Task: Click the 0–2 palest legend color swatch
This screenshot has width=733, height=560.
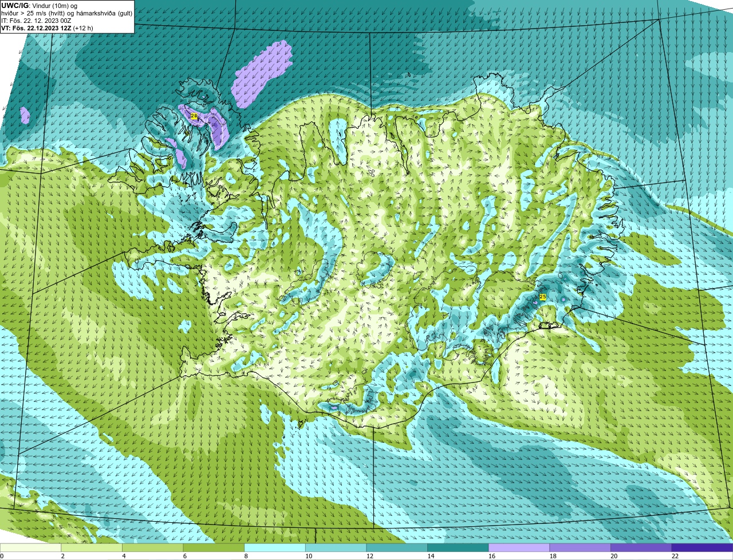Action: coord(31,547)
